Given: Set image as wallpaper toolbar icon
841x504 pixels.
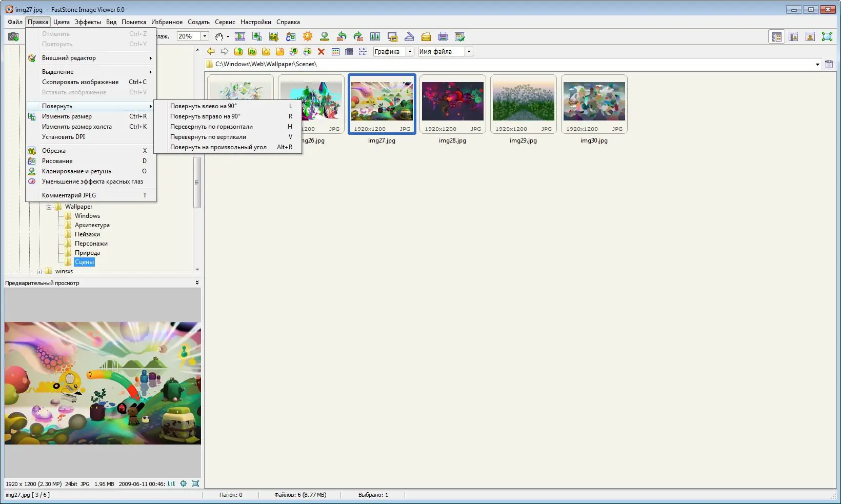Looking at the screenshot, I should tap(392, 36).
